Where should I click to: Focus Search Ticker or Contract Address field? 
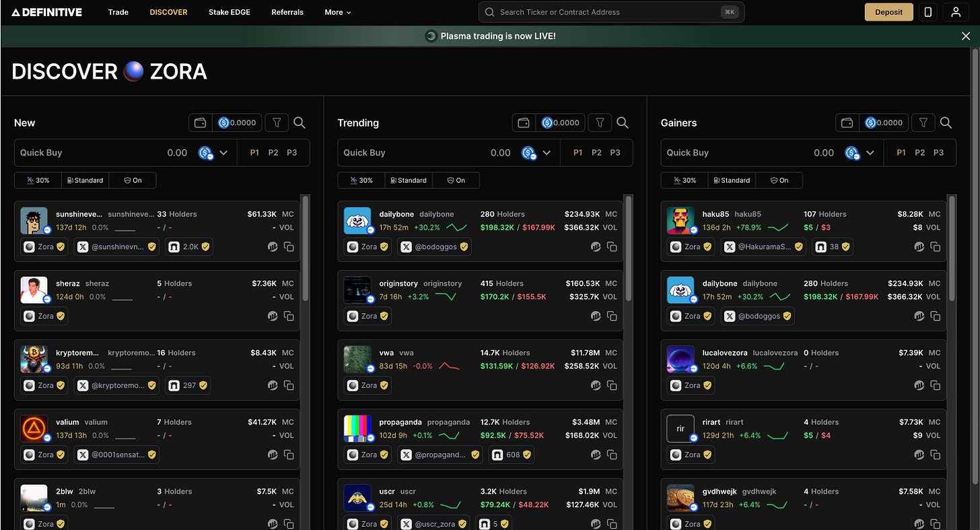pyautogui.click(x=611, y=12)
